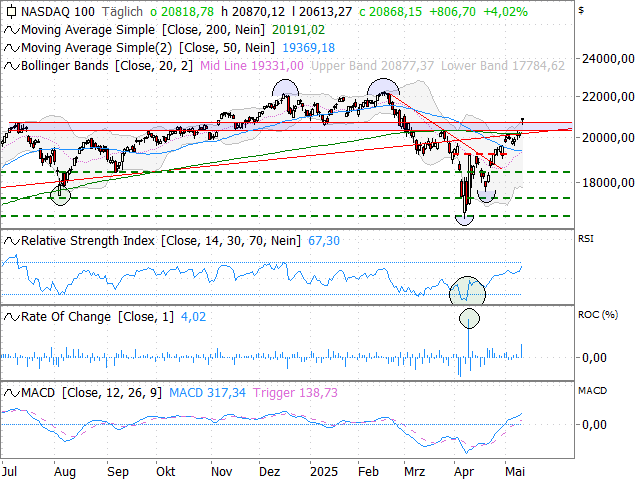This screenshot has width=640, height=480.
Task: Click the Mai label on the time axis
Action: tap(515, 472)
